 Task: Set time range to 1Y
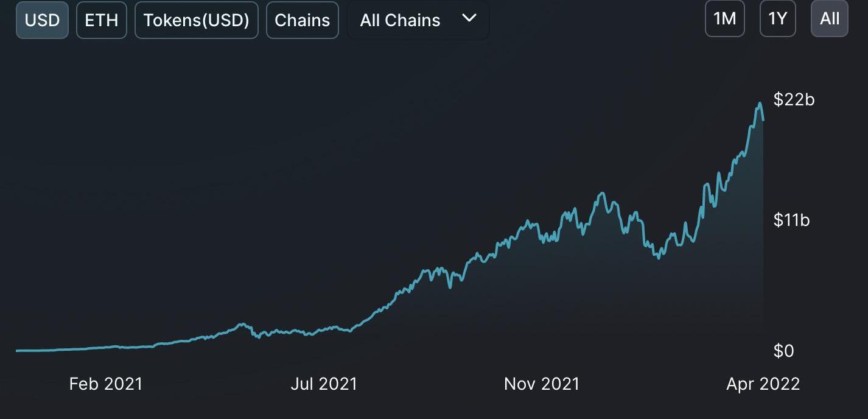point(777,19)
